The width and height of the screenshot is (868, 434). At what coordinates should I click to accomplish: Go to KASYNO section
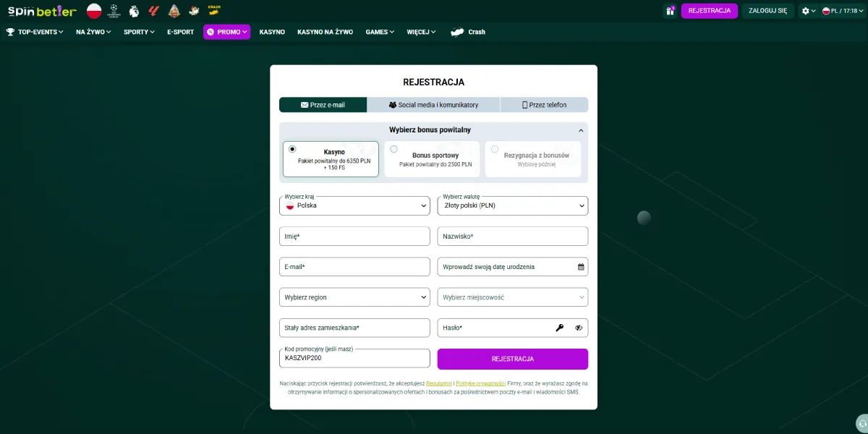[272, 32]
